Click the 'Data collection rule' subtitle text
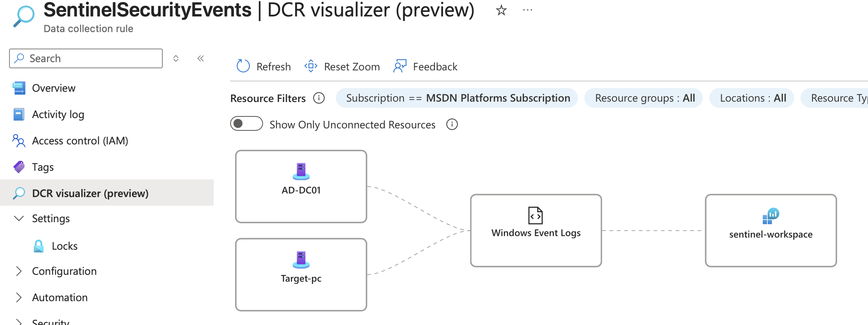This screenshot has height=325, width=868. coord(88,29)
